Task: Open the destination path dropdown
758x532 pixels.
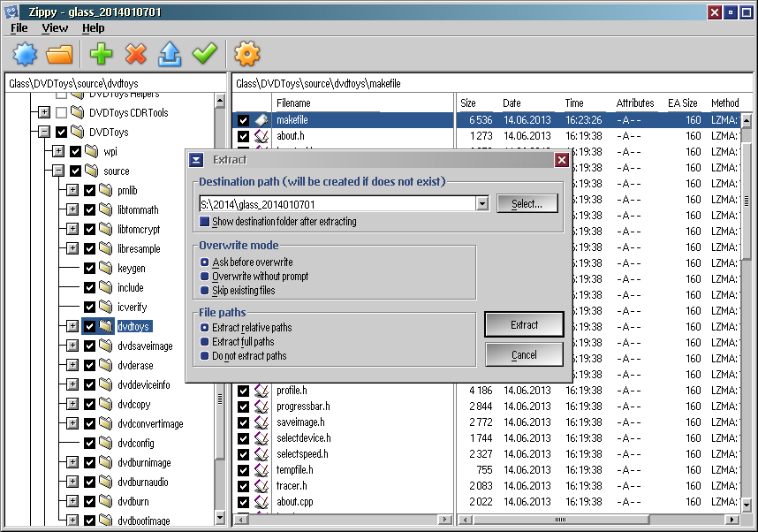Action: point(481,204)
